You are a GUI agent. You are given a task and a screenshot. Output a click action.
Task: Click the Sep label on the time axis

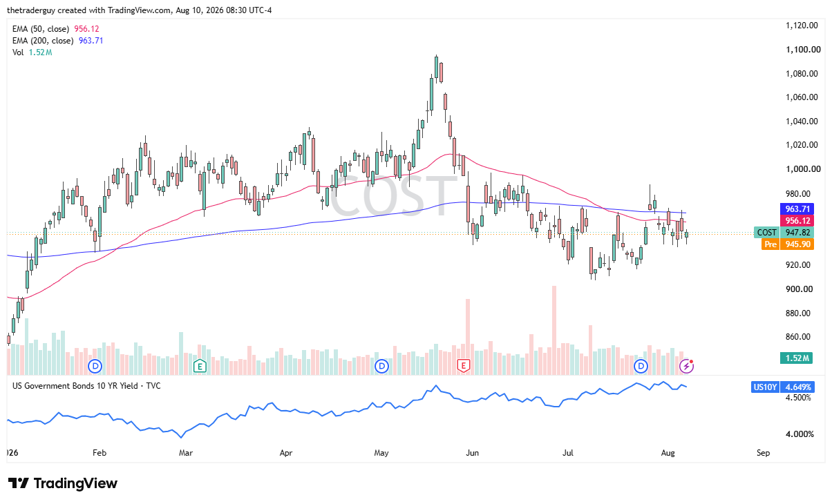763,454
